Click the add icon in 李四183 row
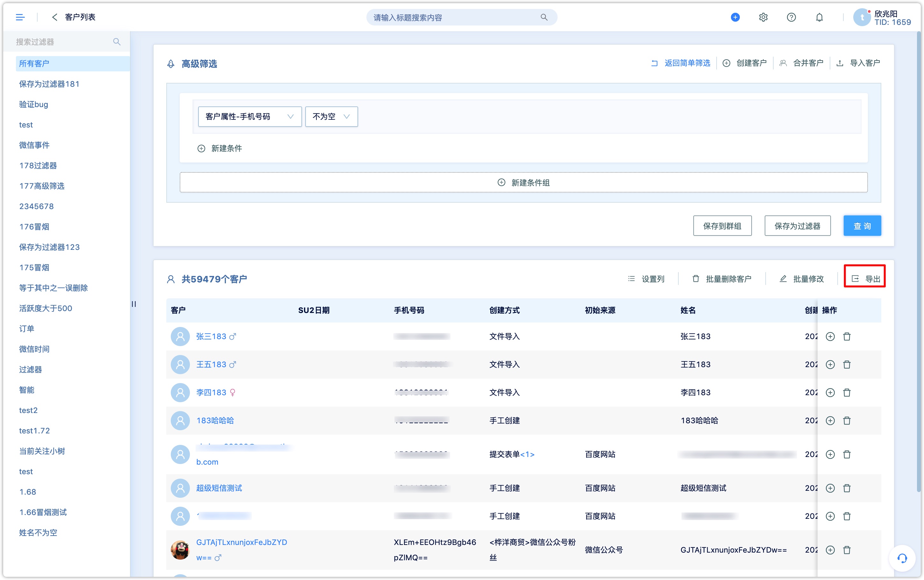 830,392
